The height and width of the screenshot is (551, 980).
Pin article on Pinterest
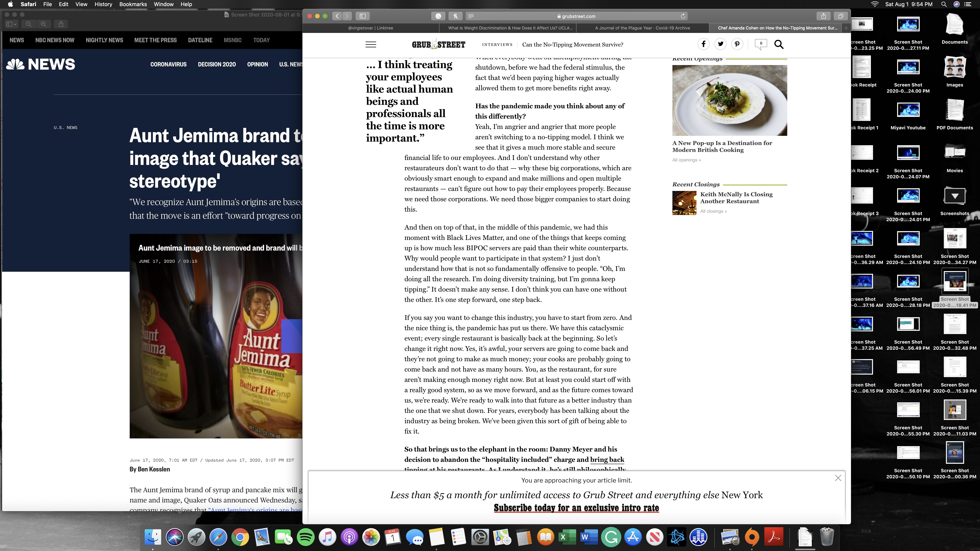pos(737,45)
